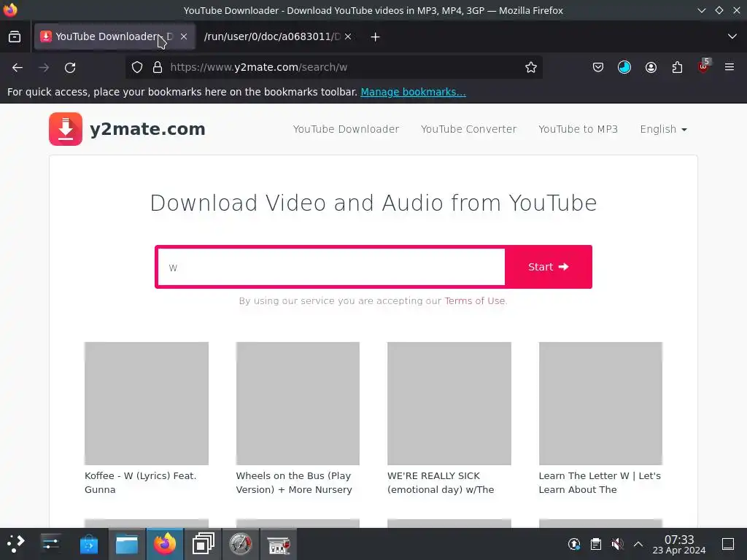Open a new tab with plus button
The height and width of the screenshot is (560, 747).
375,36
